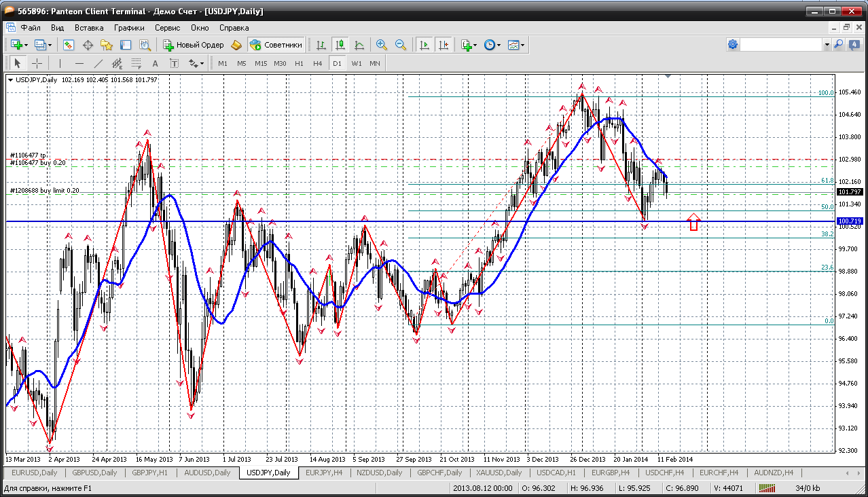Image resolution: width=868 pixels, height=497 pixels.
Task: Open the periodicity clock dropdown
Action: pyautogui.click(x=492, y=45)
